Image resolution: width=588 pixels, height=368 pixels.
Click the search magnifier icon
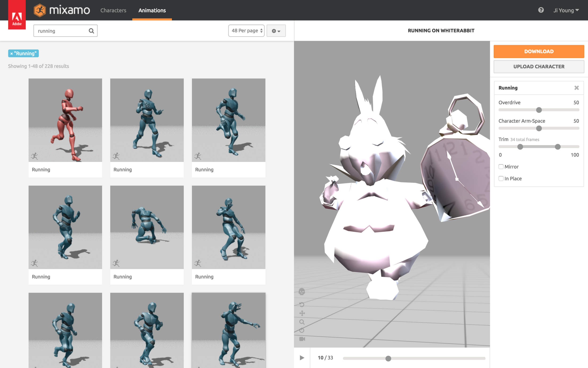91,31
